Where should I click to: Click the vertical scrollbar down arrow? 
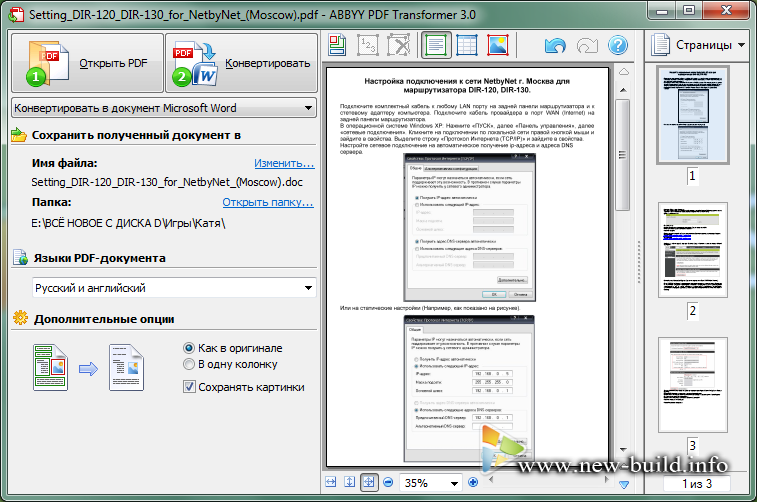point(623,449)
